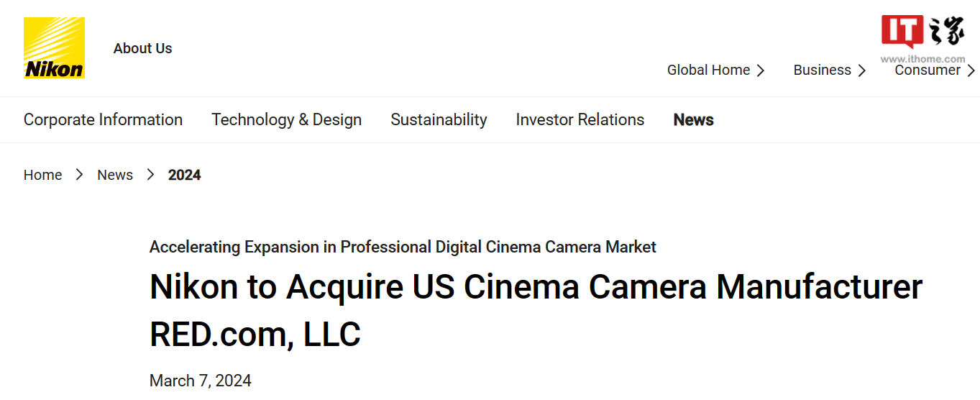This screenshot has height=400, width=980.
Task: Open the About Us page
Action: [142, 48]
